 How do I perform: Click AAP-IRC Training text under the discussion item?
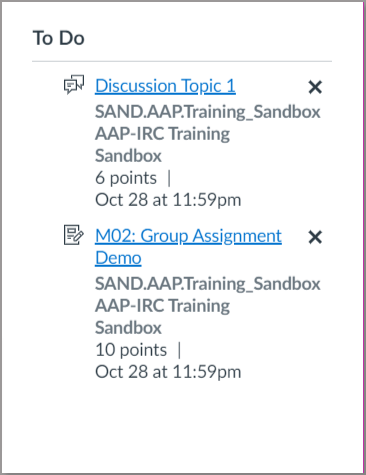162,134
